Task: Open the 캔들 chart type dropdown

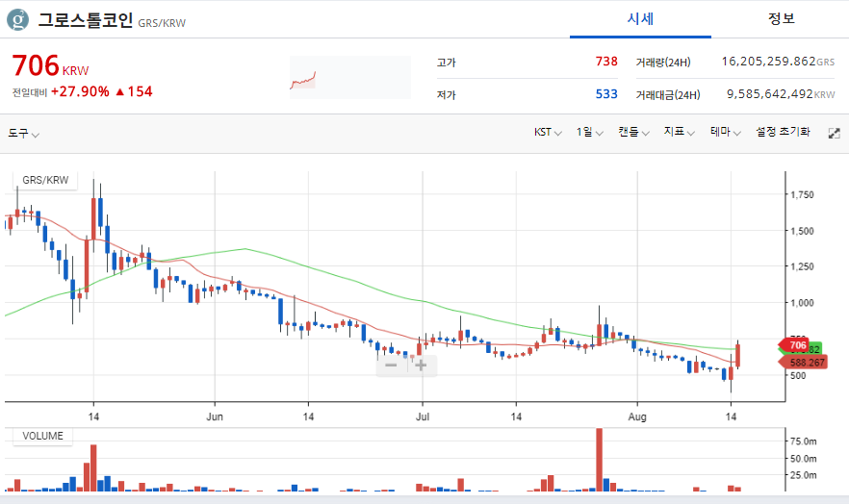Action: pos(633,132)
